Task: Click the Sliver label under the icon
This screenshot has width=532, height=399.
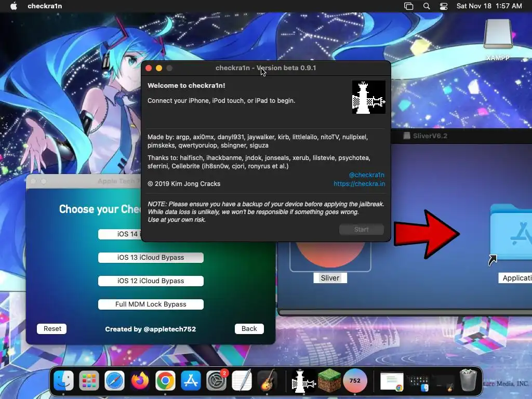Action: [330, 278]
